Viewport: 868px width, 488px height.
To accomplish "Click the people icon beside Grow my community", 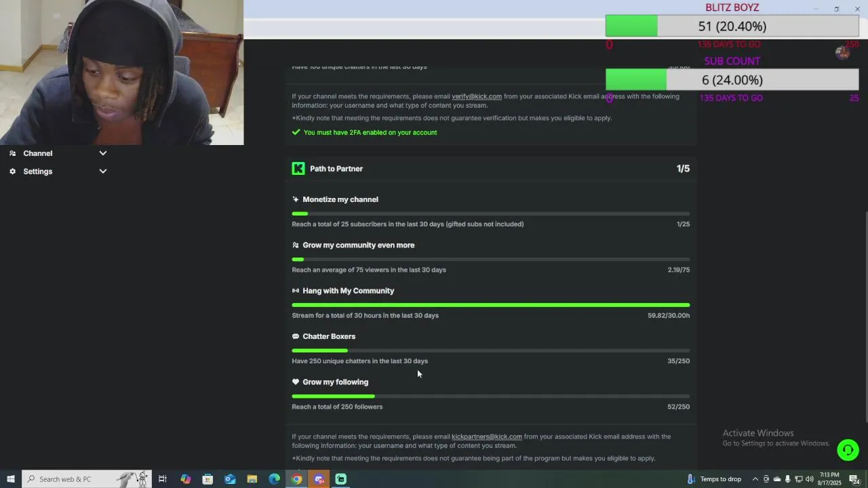I will coord(296,245).
